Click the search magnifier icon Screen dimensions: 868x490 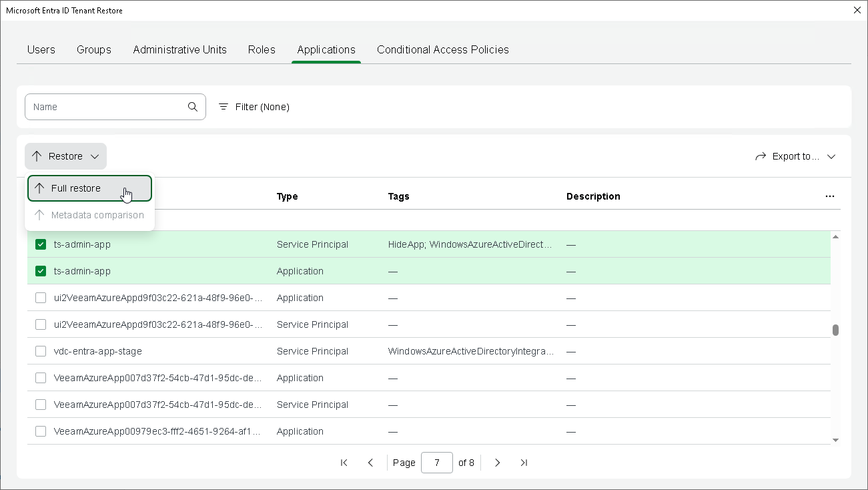pos(193,107)
